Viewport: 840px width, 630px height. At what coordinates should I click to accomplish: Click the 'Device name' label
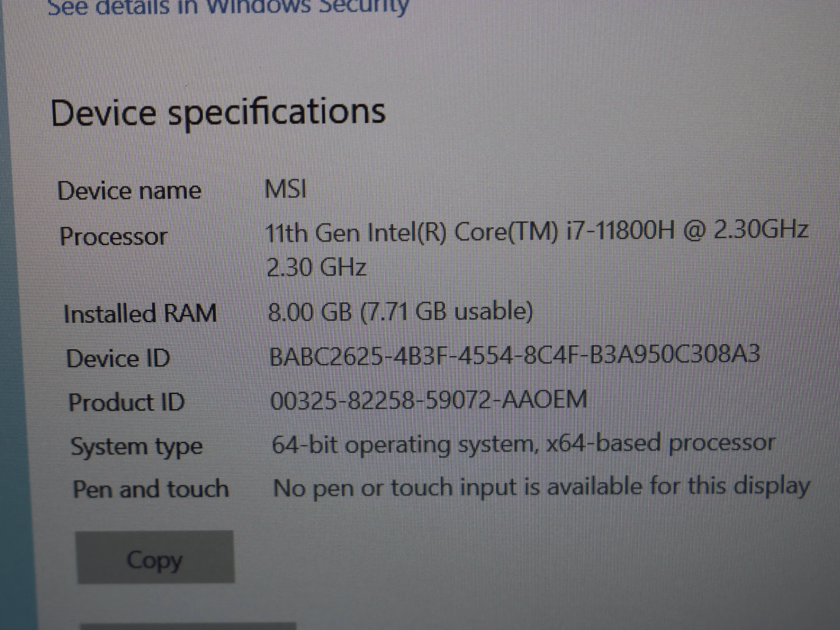click(129, 191)
